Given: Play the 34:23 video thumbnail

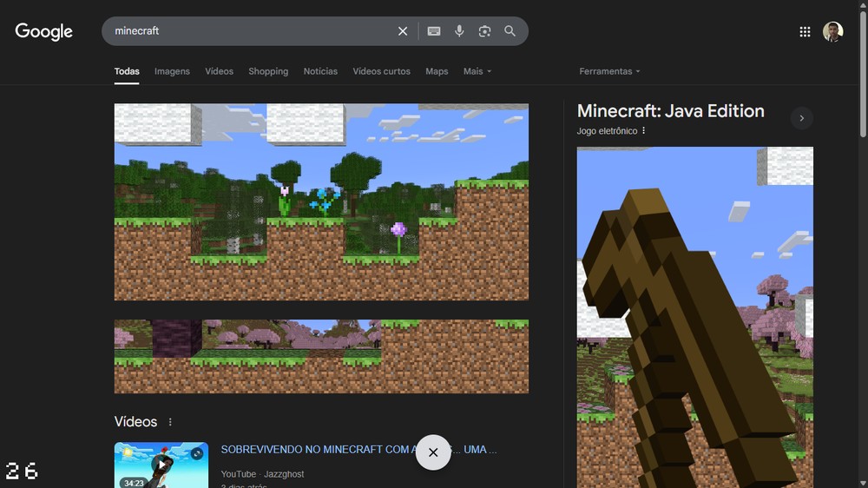Looking at the screenshot, I should click(161, 465).
